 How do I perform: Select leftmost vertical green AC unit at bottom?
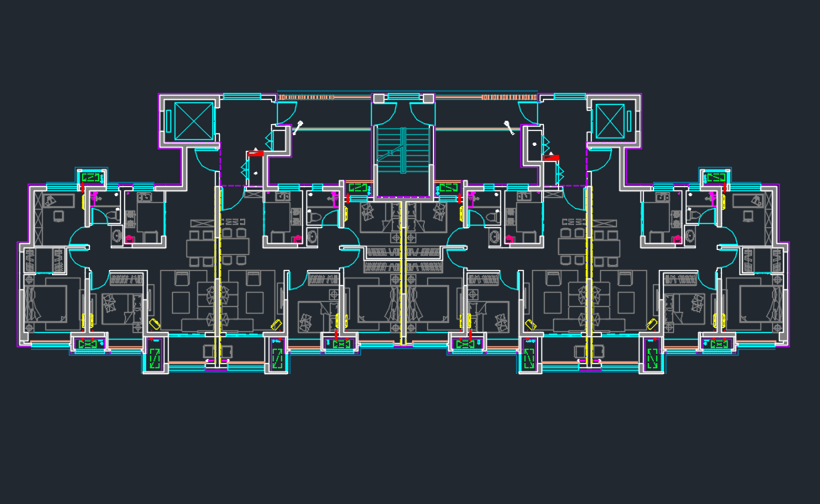point(154,359)
